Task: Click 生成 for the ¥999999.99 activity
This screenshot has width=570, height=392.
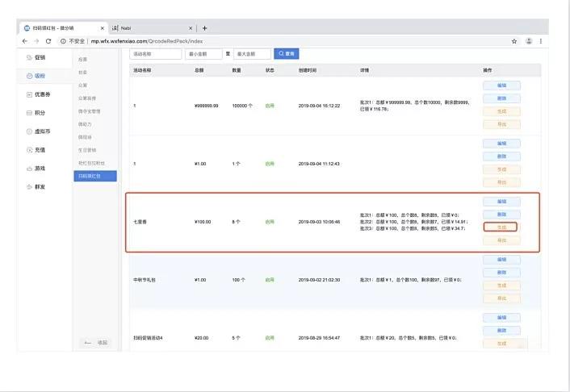Action: click(501, 111)
